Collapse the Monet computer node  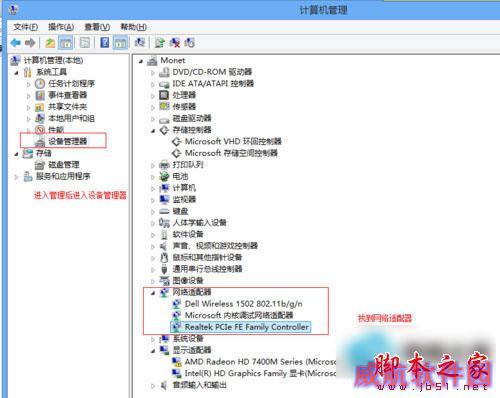coord(141,61)
